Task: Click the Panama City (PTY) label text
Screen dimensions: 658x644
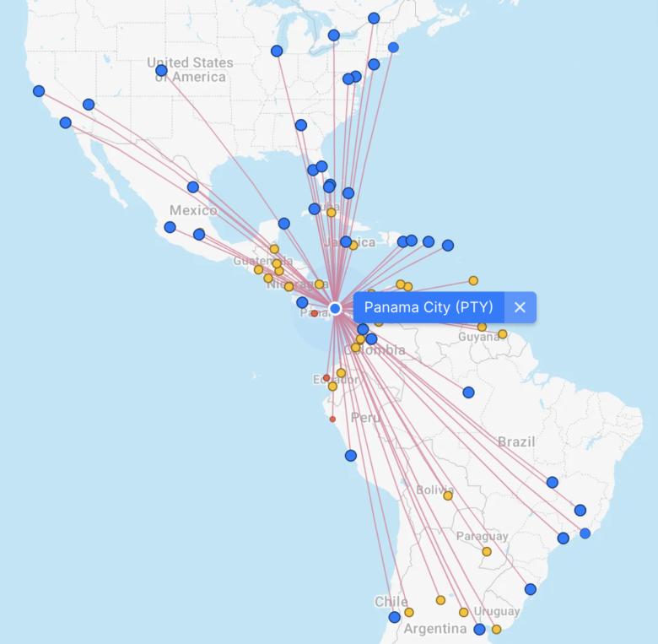Action: tap(429, 307)
